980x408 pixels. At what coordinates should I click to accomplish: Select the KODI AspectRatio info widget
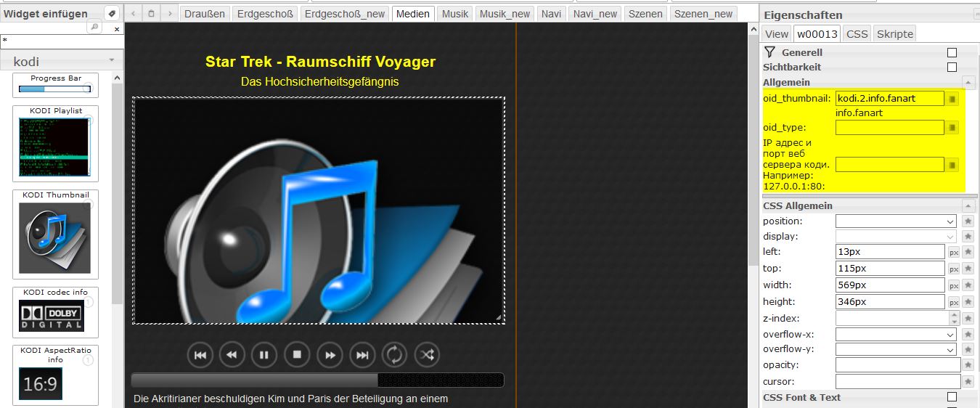[x=56, y=375]
